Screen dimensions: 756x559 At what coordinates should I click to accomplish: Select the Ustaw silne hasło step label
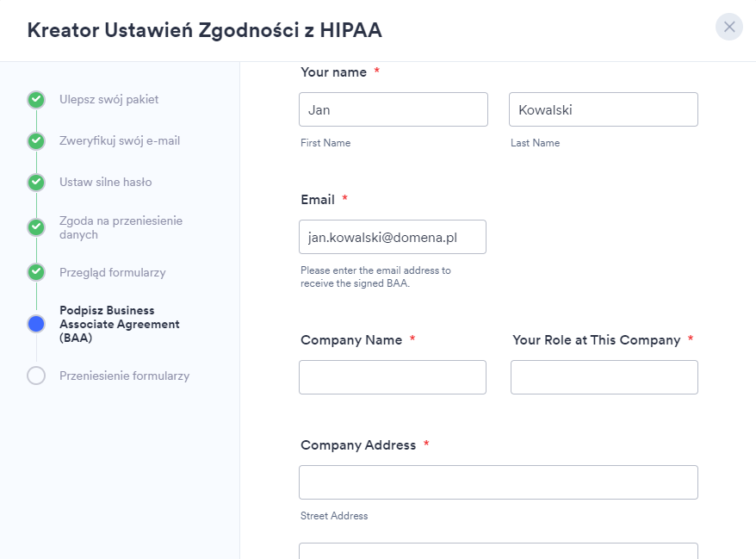tap(105, 182)
